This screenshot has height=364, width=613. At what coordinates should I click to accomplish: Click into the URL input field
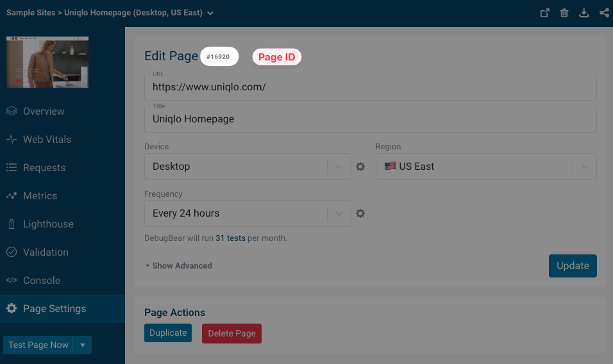click(370, 87)
